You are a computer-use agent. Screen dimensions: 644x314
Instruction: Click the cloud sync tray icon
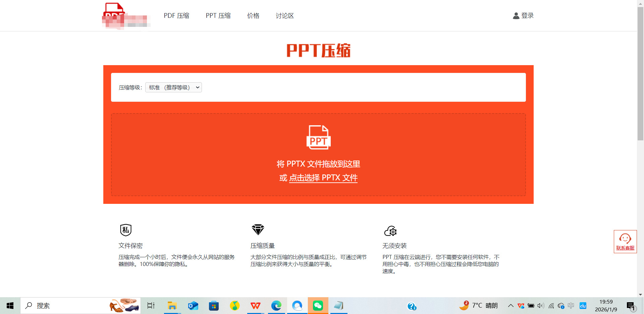coord(561,306)
